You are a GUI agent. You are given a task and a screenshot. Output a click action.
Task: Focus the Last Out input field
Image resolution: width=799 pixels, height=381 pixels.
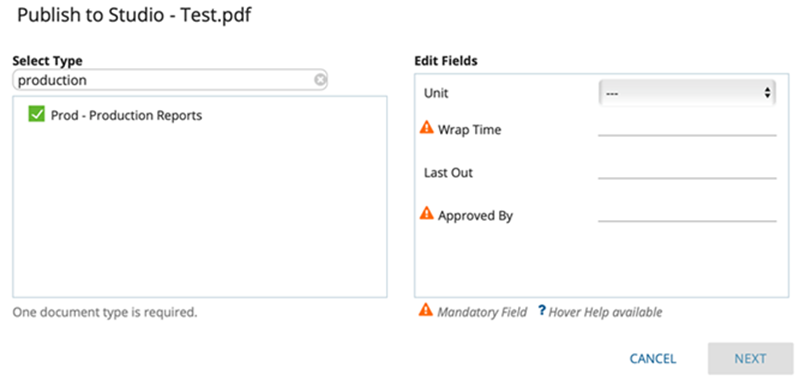[687, 172]
